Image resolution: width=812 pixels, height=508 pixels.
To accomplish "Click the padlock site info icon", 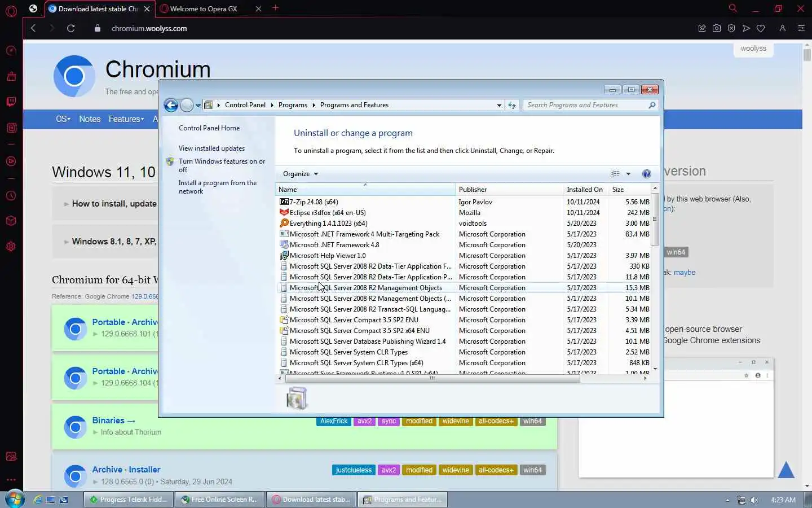I will [x=98, y=28].
